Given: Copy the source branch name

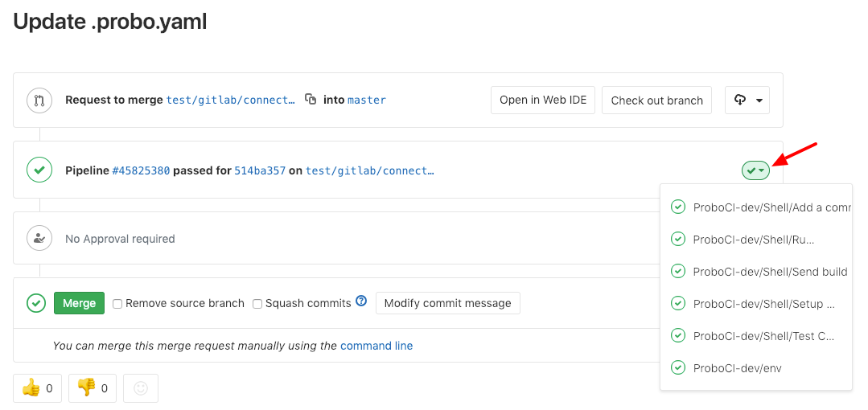Looking at the screenshot, I should 311,100.
